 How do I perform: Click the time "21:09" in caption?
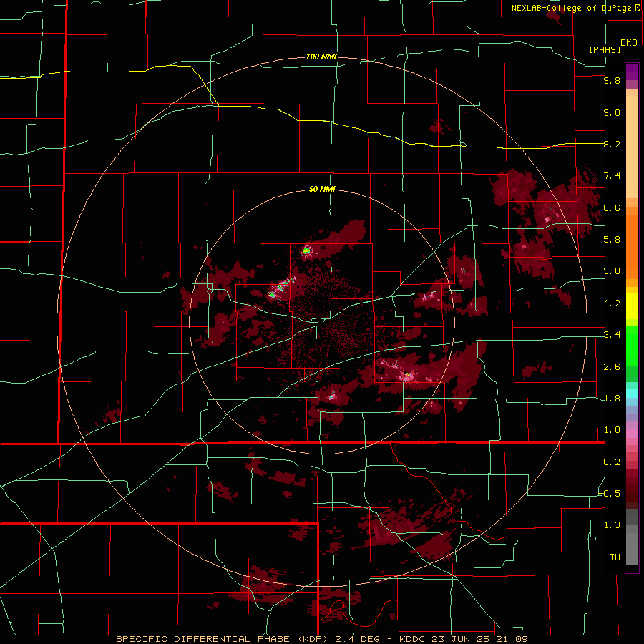point(513,639)
